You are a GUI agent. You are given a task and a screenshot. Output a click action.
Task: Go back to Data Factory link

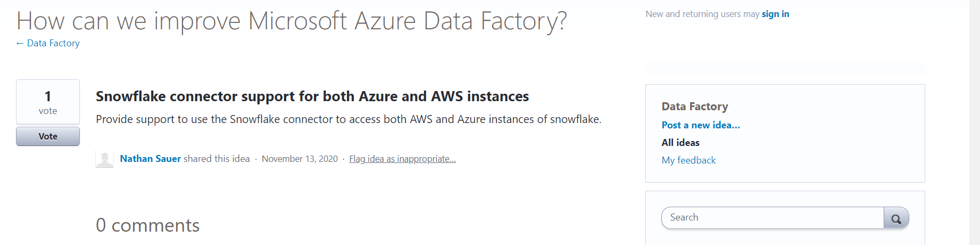(53, 43)
